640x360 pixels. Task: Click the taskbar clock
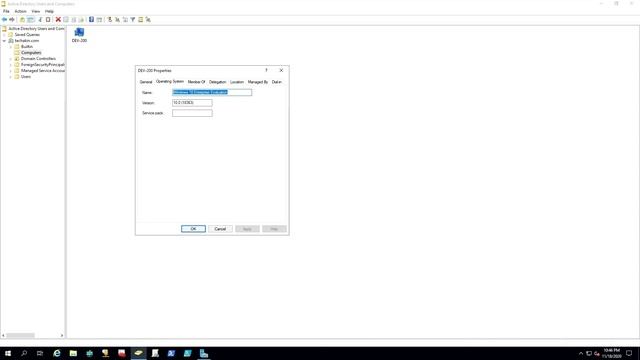611,353
